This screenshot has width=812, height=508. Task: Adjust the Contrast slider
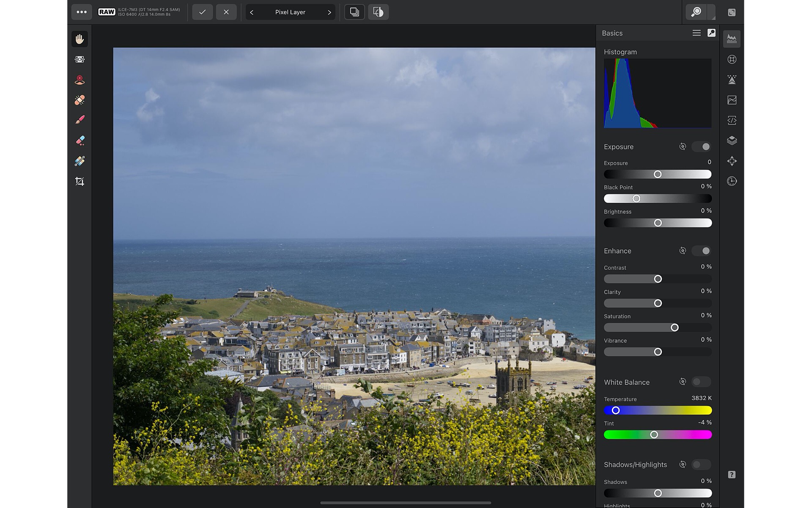(x=658, y=279)
